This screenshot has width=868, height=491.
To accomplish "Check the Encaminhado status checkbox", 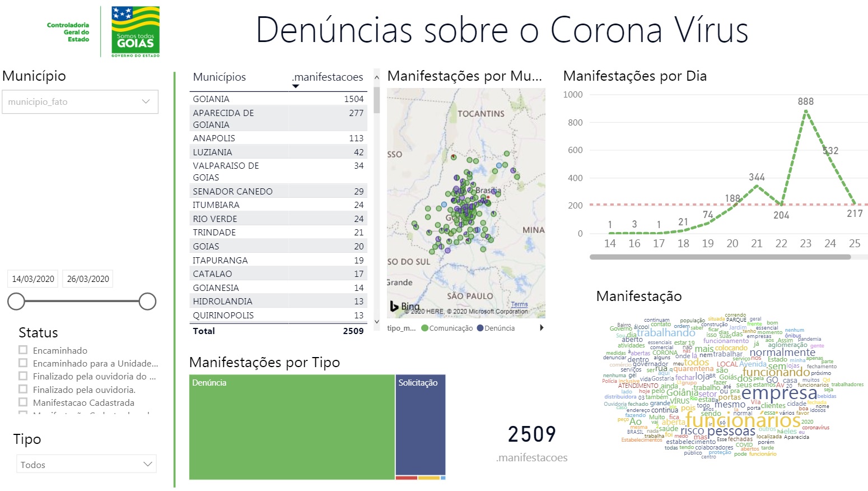I will [23, 350].
